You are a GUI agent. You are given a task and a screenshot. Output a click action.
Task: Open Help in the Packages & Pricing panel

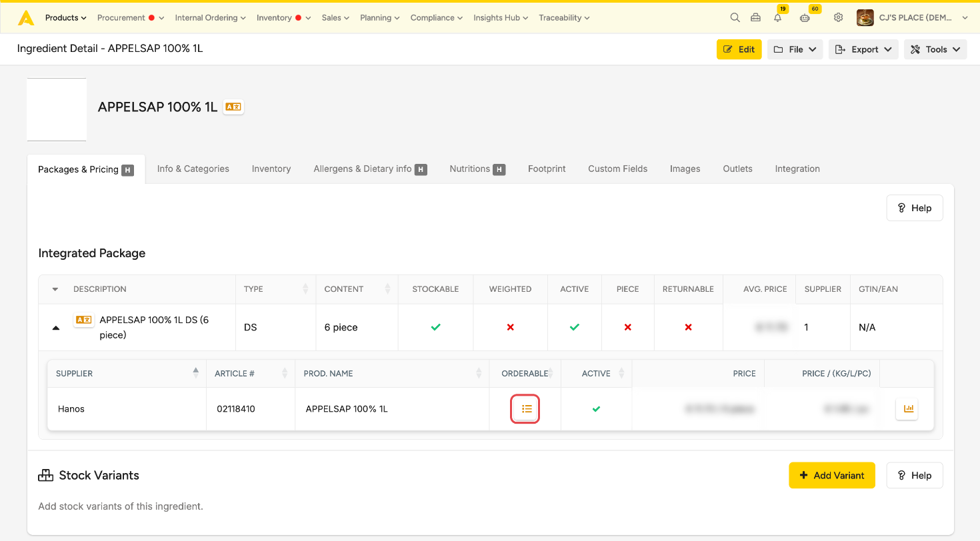click(915, 208)
